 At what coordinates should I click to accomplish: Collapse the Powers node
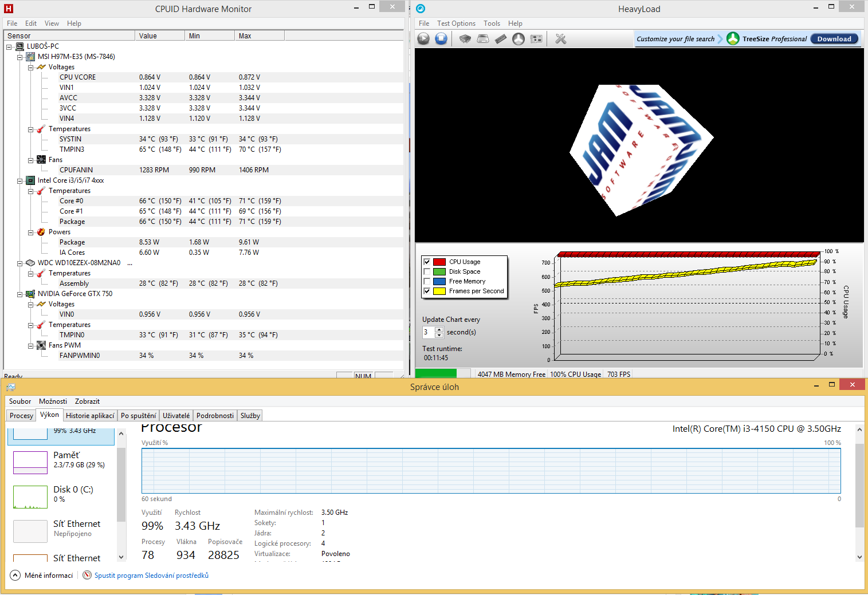(30, 232)
